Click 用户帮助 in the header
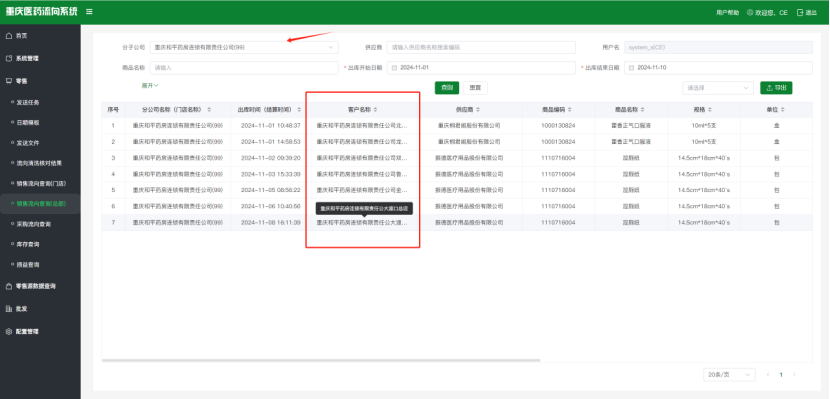Image resolution: width=830 pixels, height=399 pixels. coord(727,12)
